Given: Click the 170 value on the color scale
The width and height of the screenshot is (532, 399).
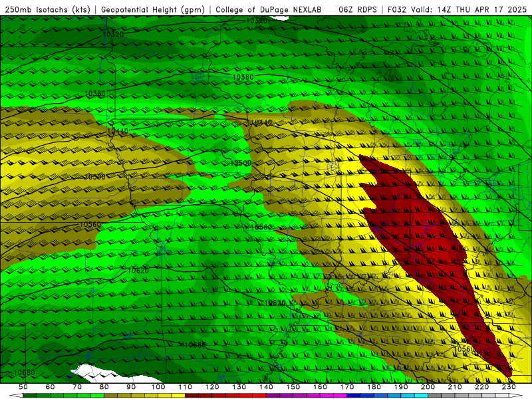Looking at the screenshot, I should [x=347, y=387].
